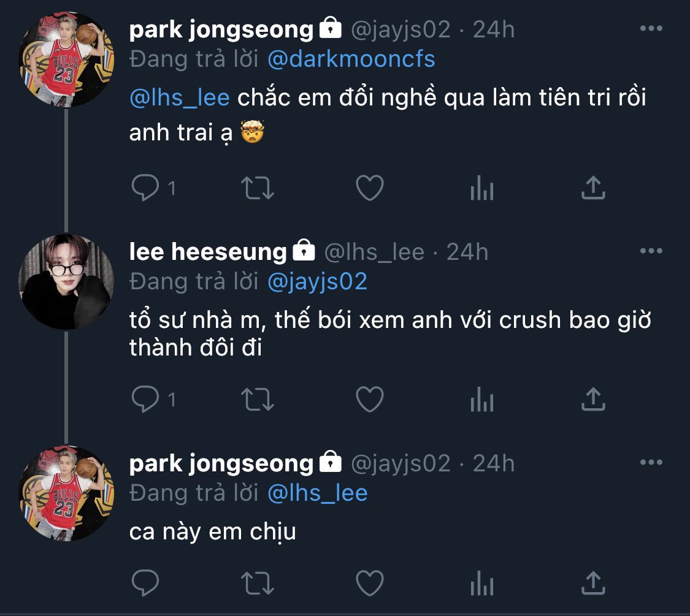
Task: Open more options on lee heeseung's tweet
Action: [x=651, y=251]
